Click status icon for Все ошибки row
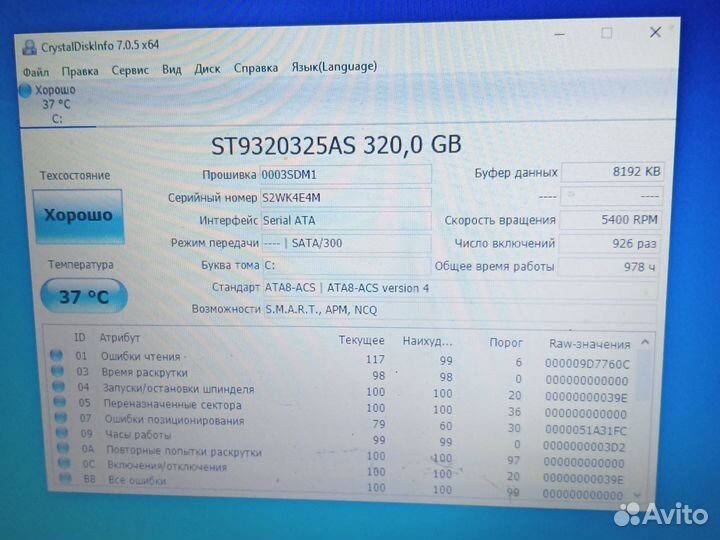 point(65,478)
